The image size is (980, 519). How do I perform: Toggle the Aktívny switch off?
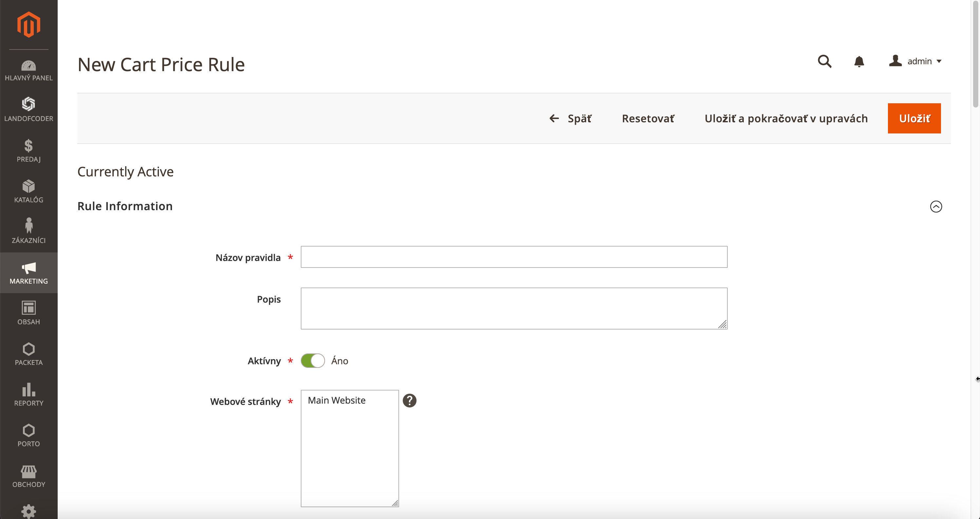pos(312,361)
